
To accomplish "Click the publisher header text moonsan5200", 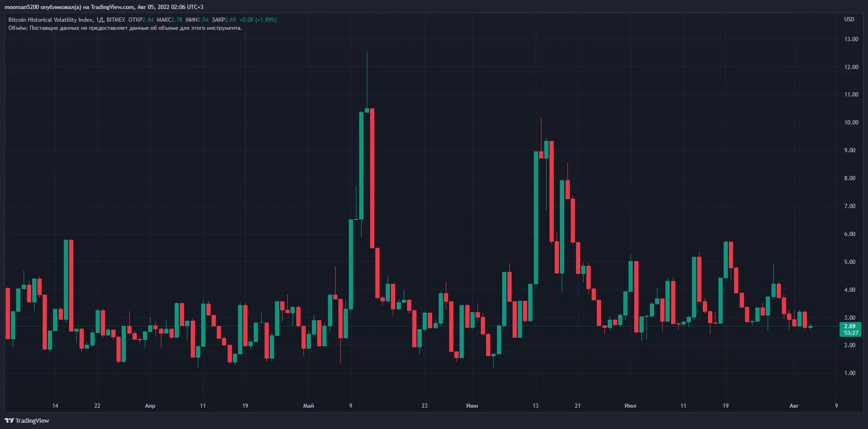I will [22, 7].
